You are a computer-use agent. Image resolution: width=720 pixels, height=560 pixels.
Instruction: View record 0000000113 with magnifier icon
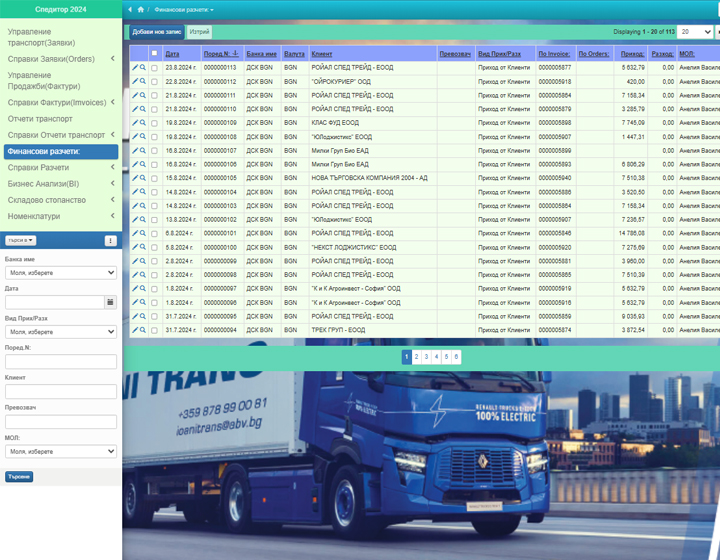tap(143, 67)
